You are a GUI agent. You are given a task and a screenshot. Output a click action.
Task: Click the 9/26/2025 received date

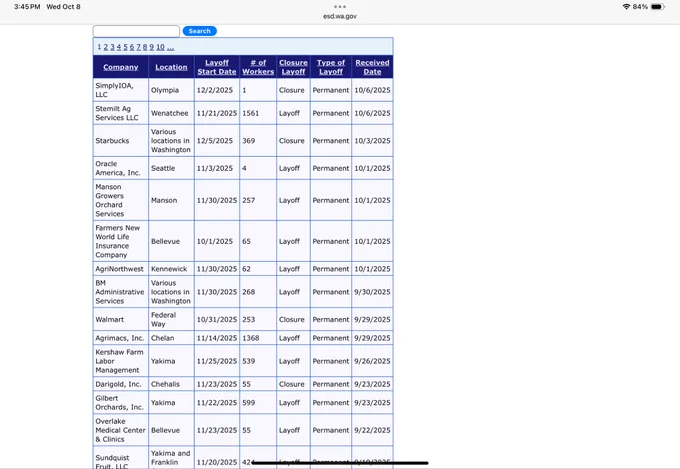click(372, 361)
